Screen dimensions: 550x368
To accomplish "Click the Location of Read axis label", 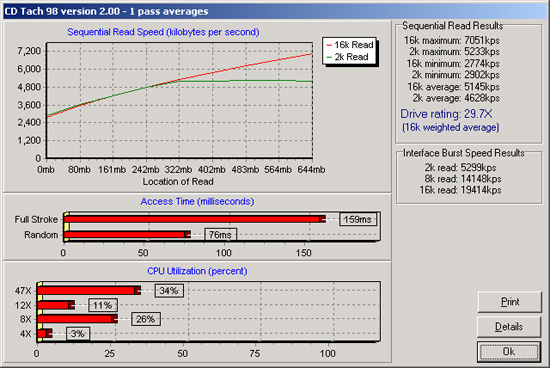I will tap(178, 181).
